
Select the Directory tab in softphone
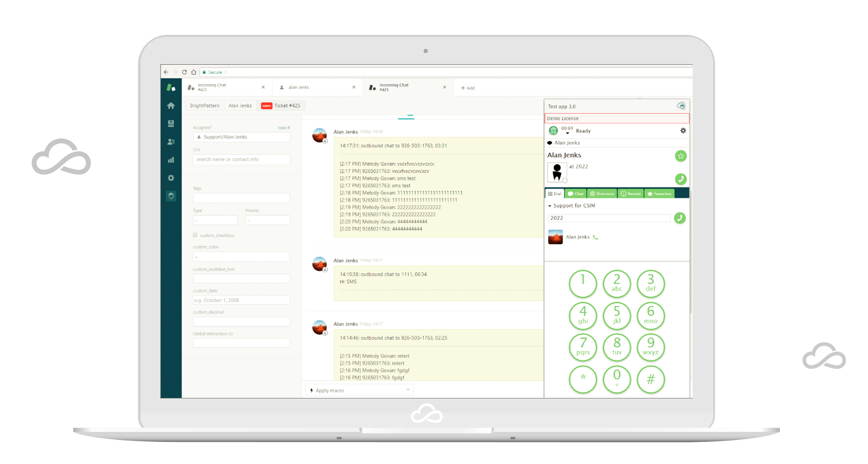pos(602,194)
